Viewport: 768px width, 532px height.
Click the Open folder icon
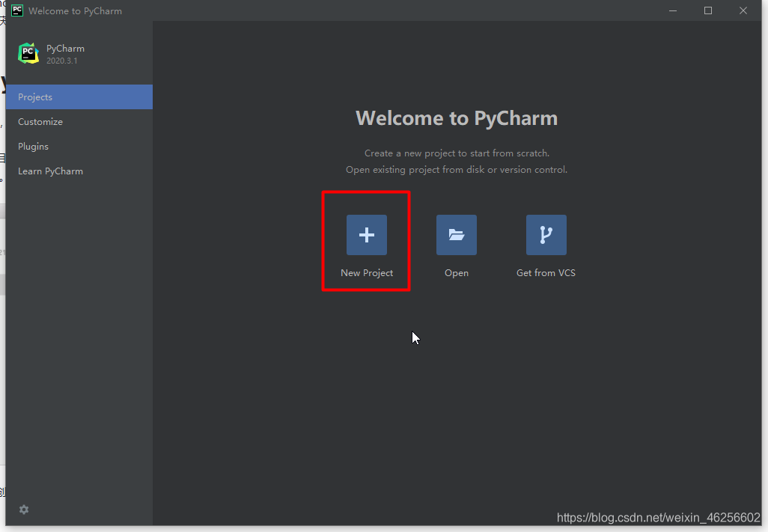pyautogui.click(x=456, y=235)
